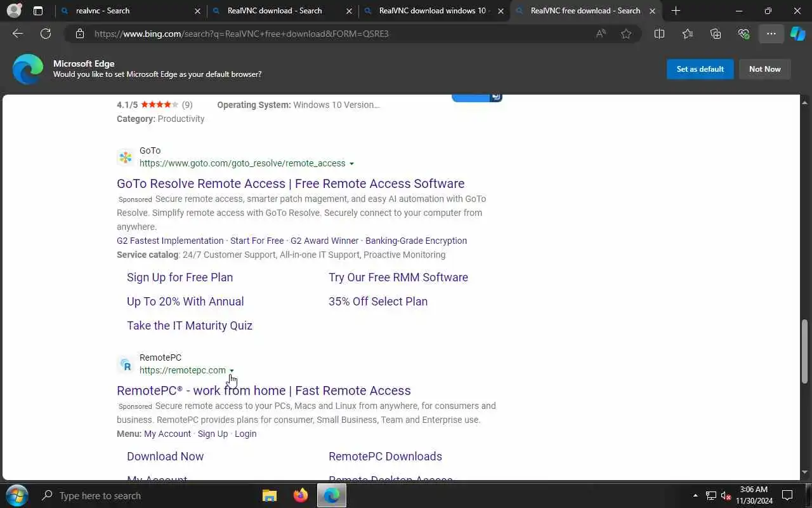812x508 pixels.
Task: Click the goto.com green URL text
Action: pos(242,163)
